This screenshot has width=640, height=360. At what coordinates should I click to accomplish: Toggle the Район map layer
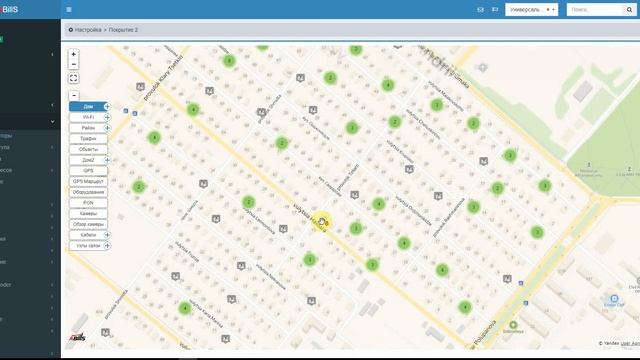[88, 128]
